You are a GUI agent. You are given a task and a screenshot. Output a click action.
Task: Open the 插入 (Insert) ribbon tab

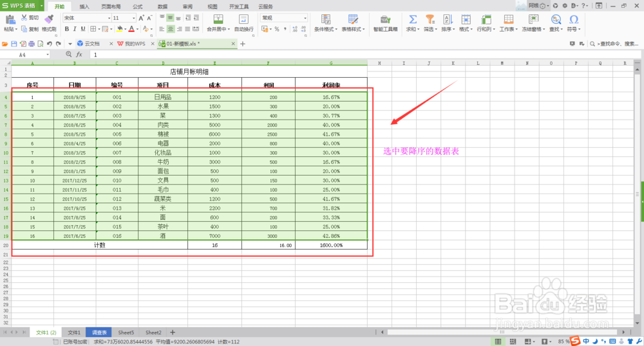click(84, 6)
